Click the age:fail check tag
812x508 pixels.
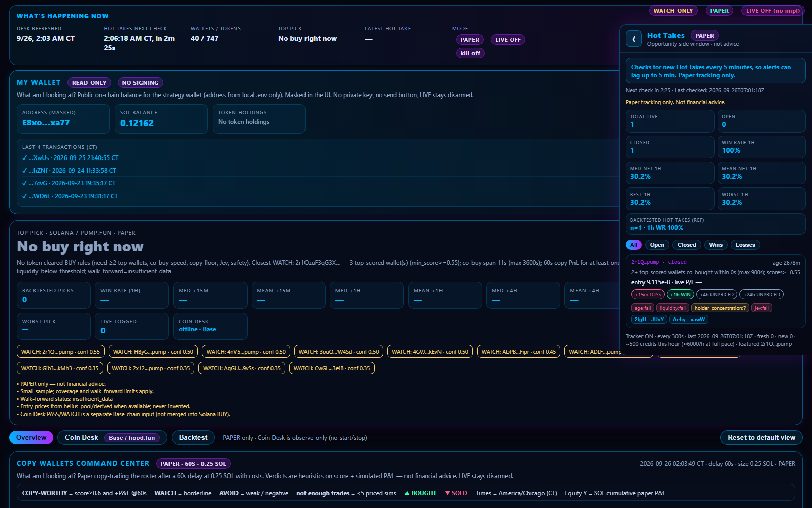point(642,308)
